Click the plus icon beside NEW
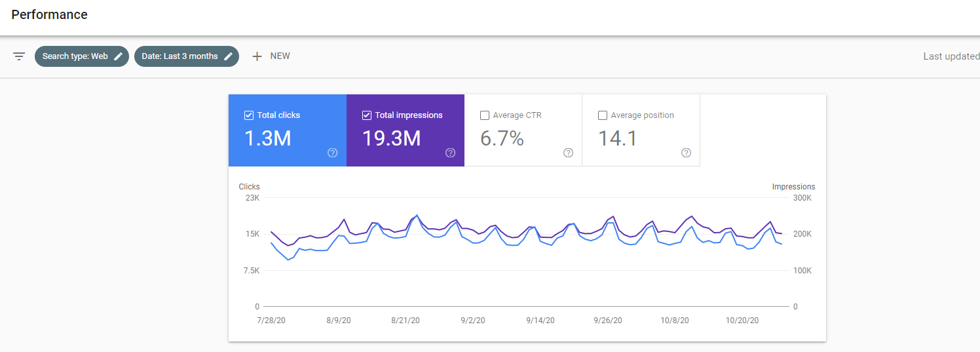 [257, 56]
